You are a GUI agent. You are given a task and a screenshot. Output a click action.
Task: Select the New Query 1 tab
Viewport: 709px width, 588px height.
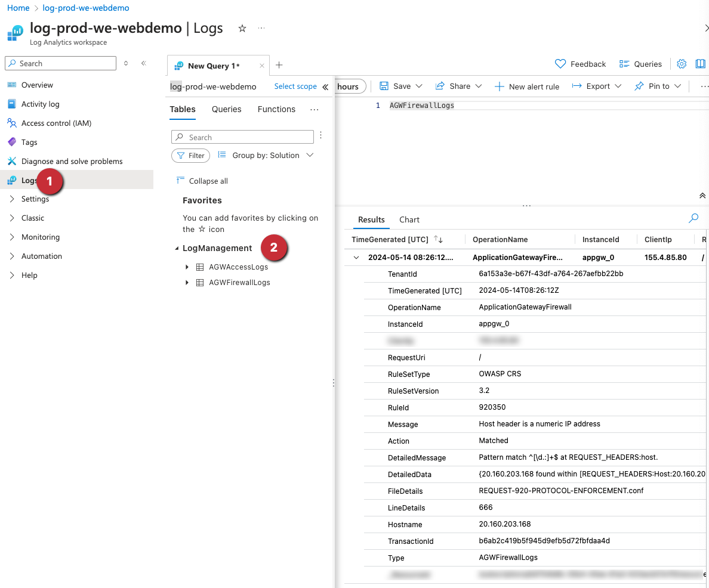tap(214, 66)
